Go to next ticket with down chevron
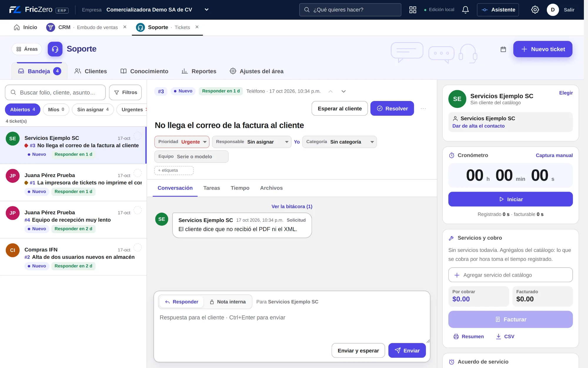Image resolution: width=588 pixels, height=368 pixels. point(343,91)
